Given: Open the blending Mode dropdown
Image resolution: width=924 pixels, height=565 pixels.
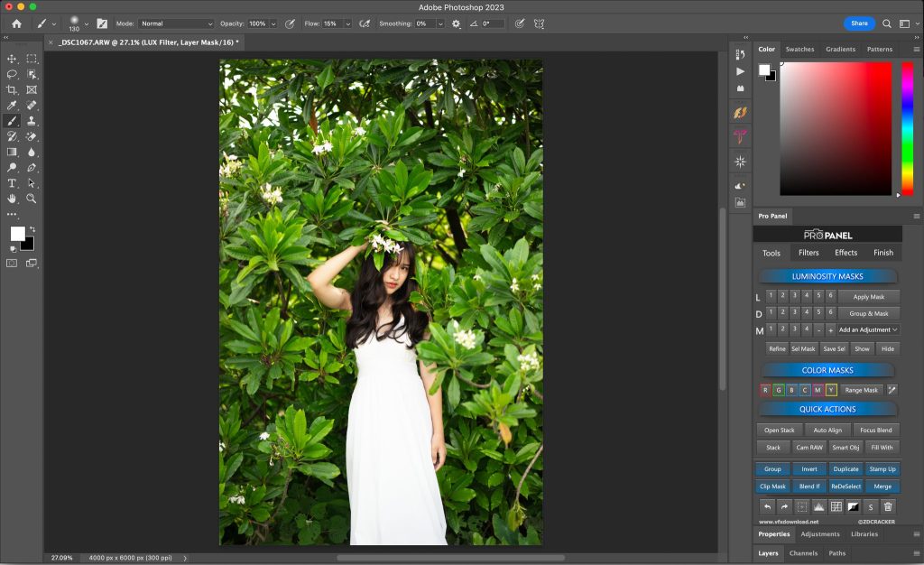Looking at the screenshot, I should 177,23.
